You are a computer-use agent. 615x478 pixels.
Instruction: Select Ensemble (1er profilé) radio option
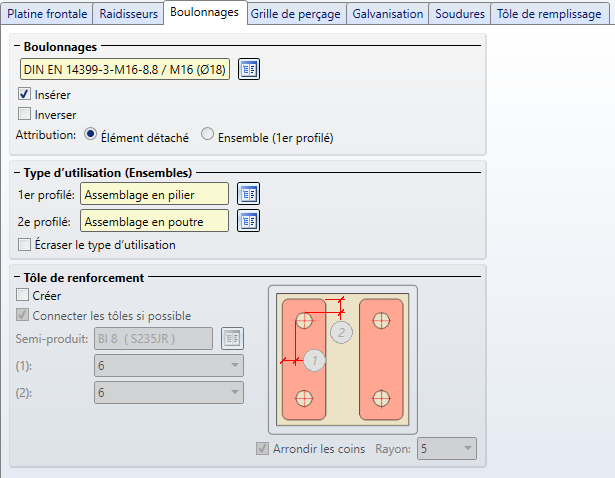(x=208, y=135)
